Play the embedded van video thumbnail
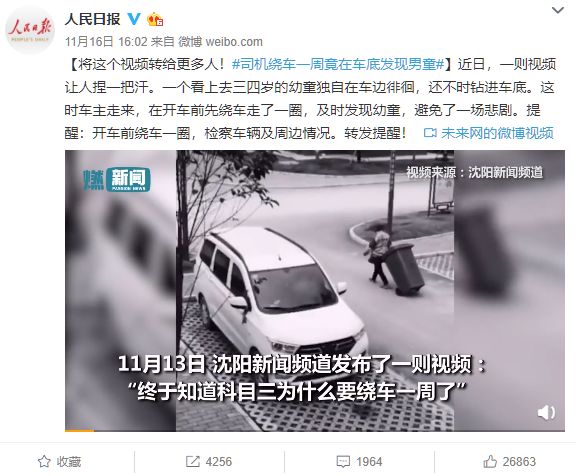 click(x=315, y=290)
